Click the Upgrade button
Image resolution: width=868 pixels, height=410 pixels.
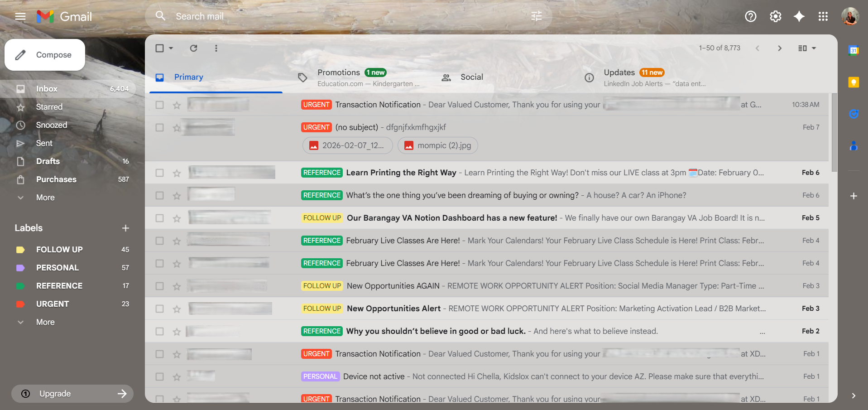72,394
